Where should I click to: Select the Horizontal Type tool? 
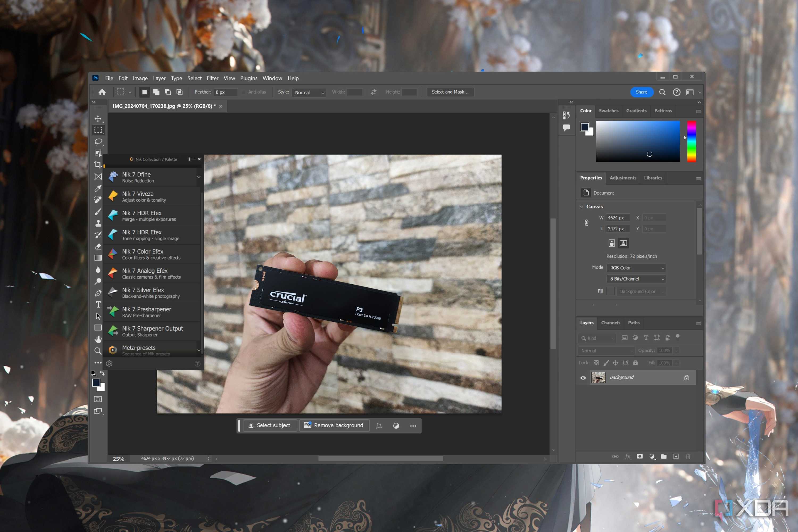point(98,304)
